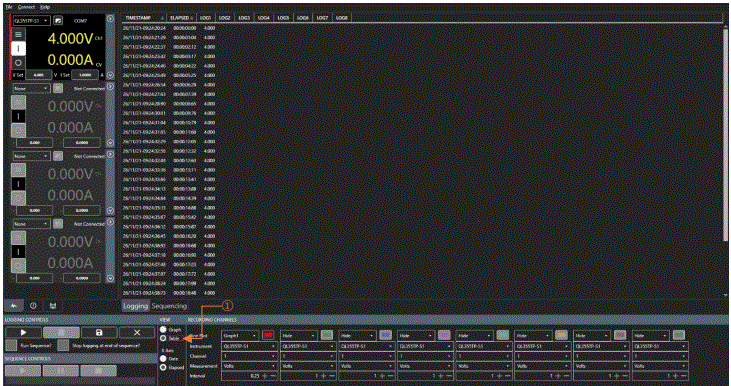Open the Help menu
The image size is (731, 386).
45,7
